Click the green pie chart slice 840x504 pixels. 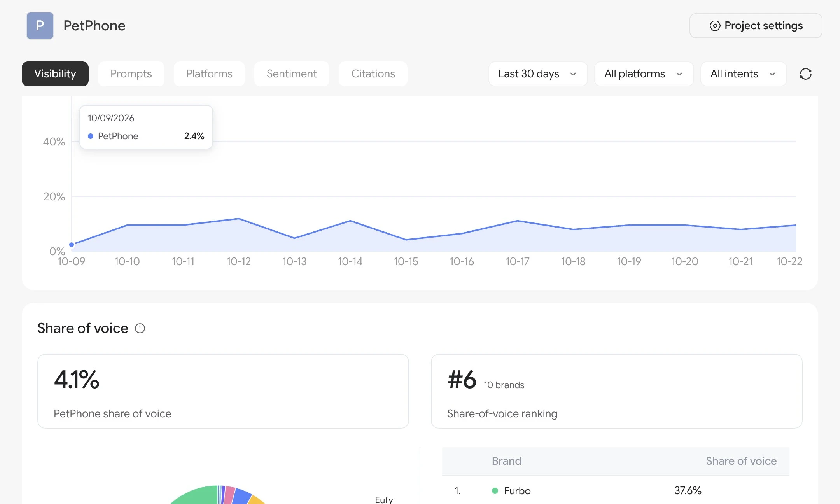click(198, 496)
